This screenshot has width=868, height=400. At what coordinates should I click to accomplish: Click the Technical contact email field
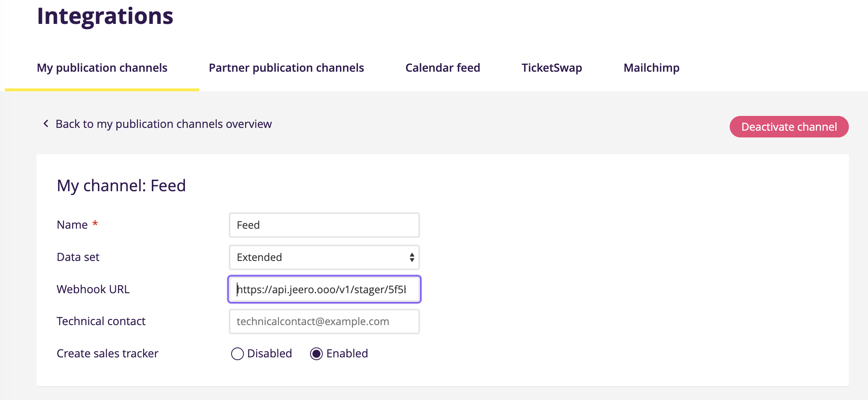point(324,322)
